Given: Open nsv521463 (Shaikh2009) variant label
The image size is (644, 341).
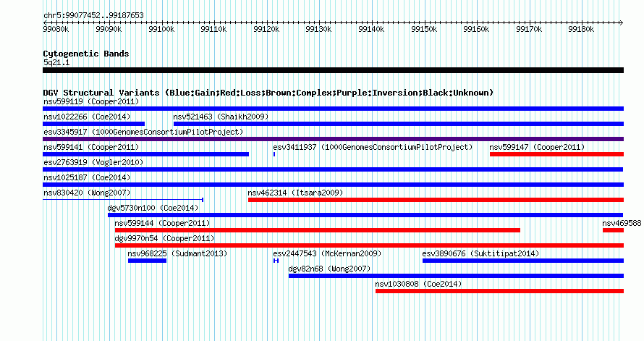Looking at the screenshot, I should (221, 117).
